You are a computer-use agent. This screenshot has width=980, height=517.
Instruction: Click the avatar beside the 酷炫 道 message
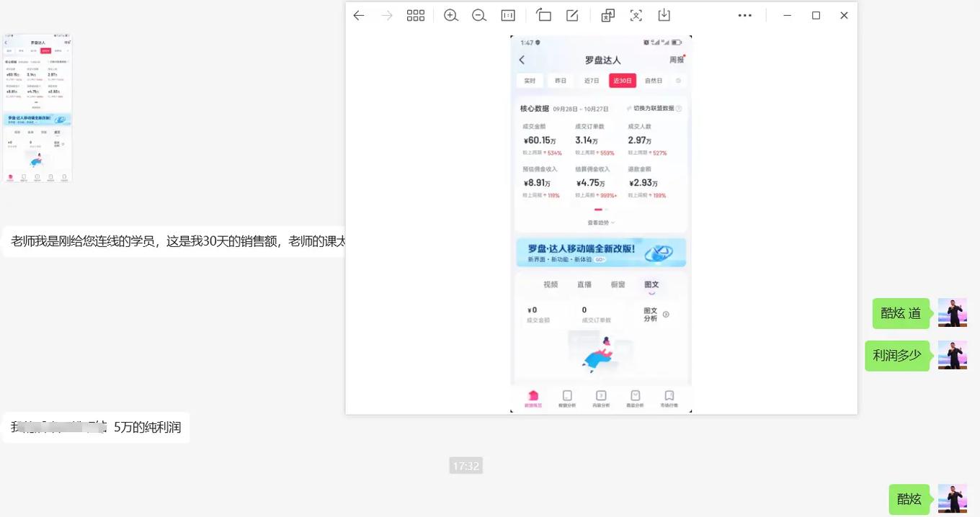(x=952, y=313)
